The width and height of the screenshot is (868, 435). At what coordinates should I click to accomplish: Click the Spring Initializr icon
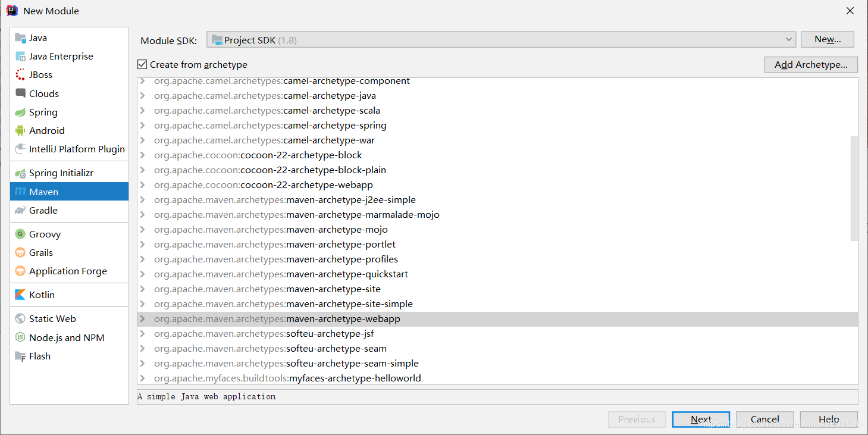pos(20,173)
